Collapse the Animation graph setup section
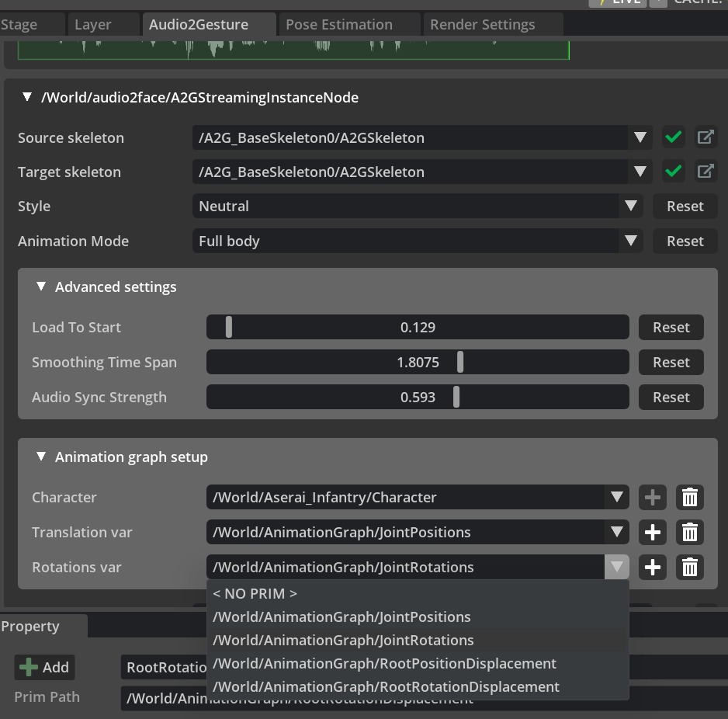728x719 pixels. 41,457
